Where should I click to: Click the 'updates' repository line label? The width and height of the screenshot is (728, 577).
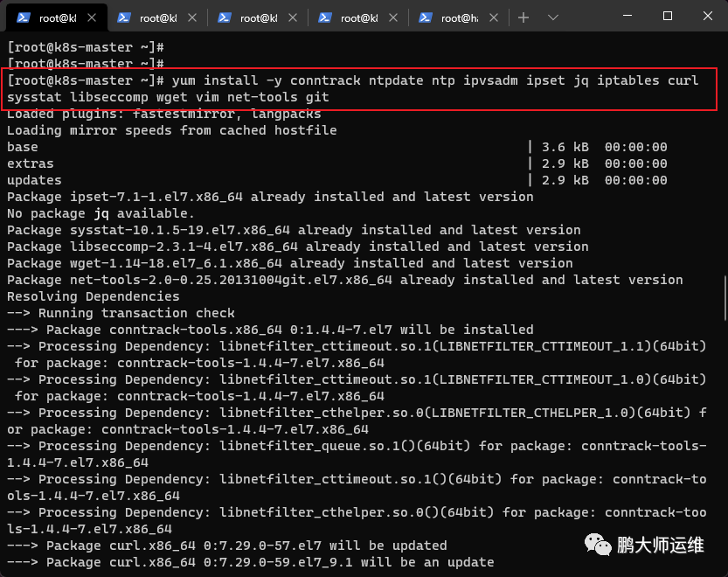tap(34, 180)
